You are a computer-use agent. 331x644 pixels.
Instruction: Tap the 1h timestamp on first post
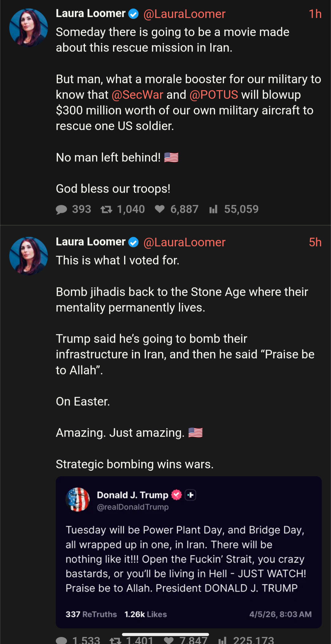pyautogui.click(x=315, y=14)
